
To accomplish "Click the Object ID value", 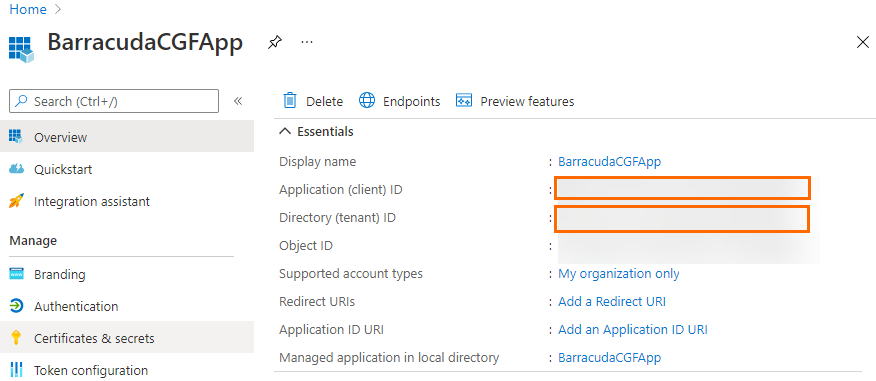I will click(688, 249).
